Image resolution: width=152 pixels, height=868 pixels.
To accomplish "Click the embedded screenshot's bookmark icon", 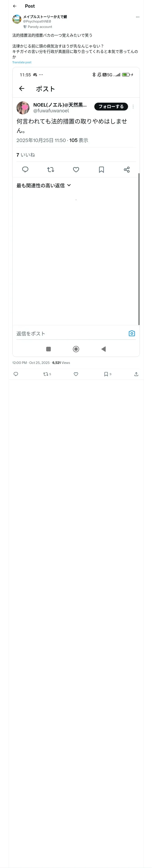I will point(101,169).
